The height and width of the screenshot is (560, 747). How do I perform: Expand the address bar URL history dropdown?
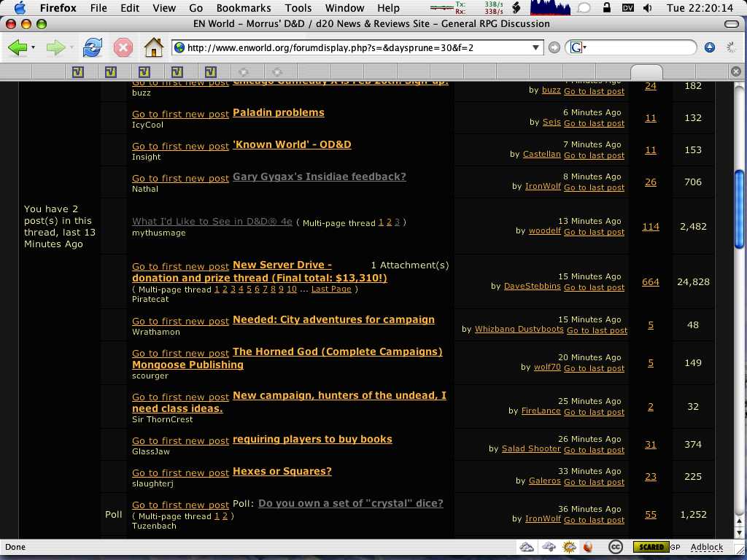535,47
